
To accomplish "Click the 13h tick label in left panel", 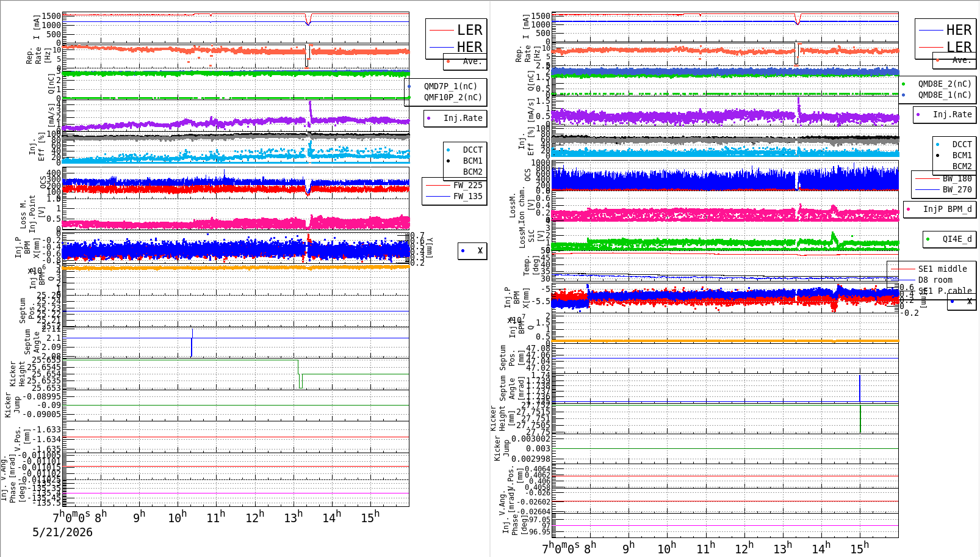I will click(x=293, y=517).
